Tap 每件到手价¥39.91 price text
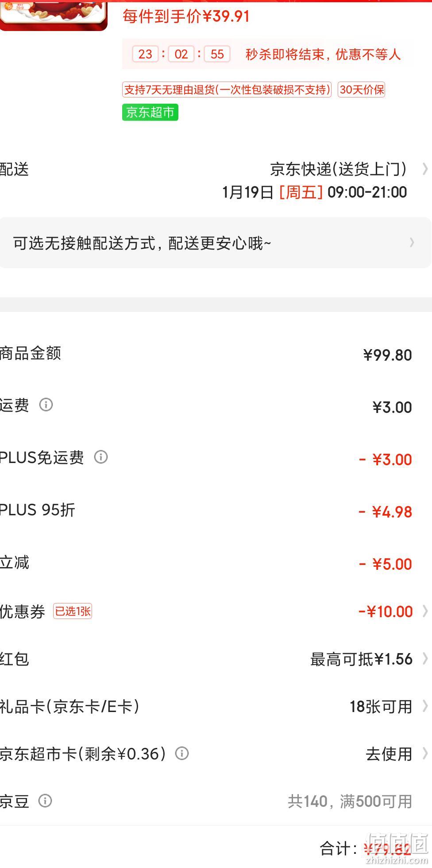Image resolution: width=432 pixels, height=868 pixels. [186, 16]
